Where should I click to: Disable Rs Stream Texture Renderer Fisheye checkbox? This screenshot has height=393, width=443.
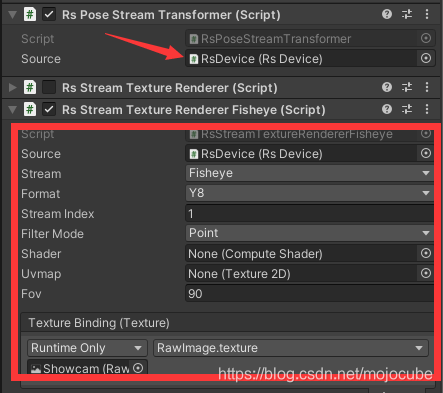49,110
